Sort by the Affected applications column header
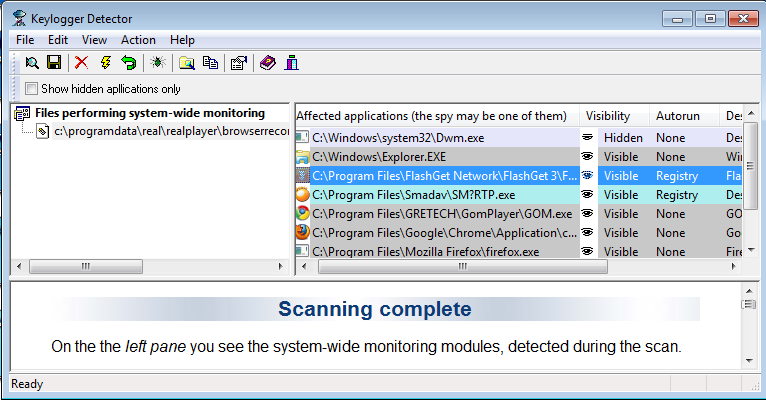766x400 pixels. (x=438, y=116)
